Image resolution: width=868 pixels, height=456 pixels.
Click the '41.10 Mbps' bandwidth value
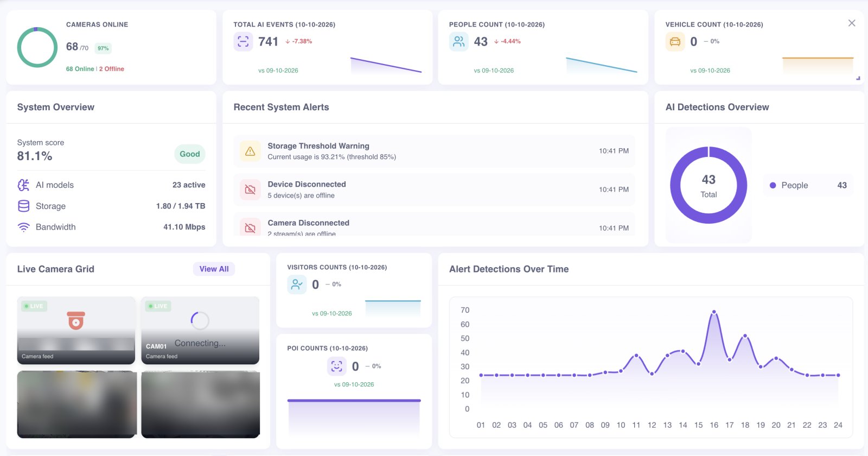click(x=184, y=227)
